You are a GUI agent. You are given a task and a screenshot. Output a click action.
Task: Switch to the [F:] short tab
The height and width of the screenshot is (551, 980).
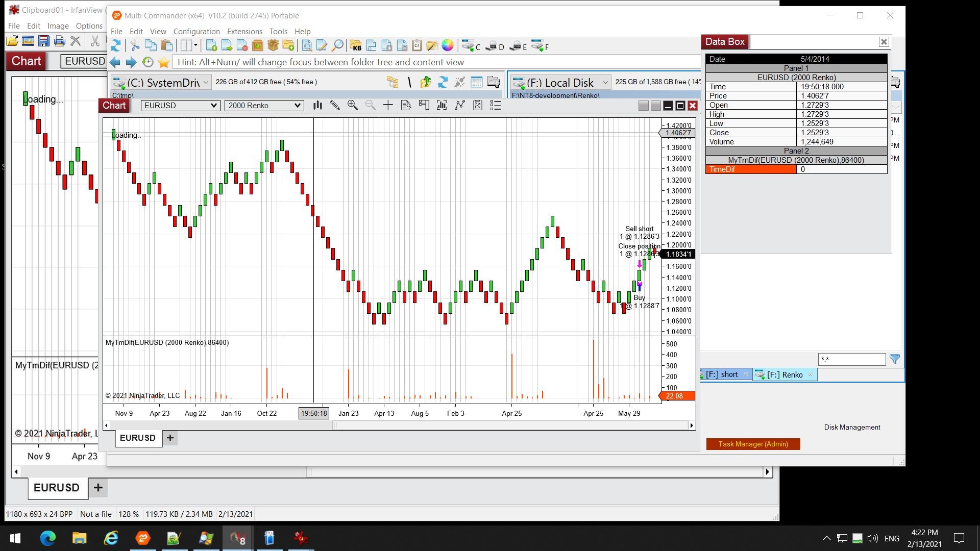tap(722, 374)
